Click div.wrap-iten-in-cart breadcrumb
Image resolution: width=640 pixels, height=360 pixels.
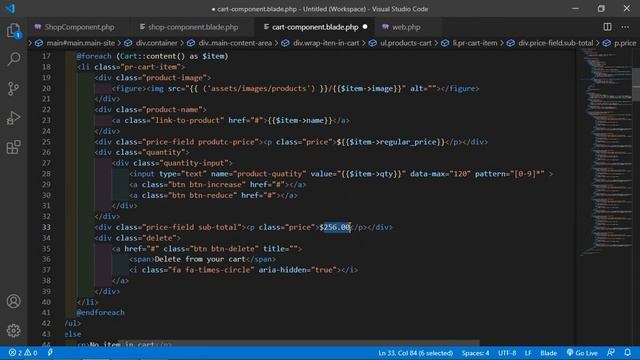[x=321, y=43]
